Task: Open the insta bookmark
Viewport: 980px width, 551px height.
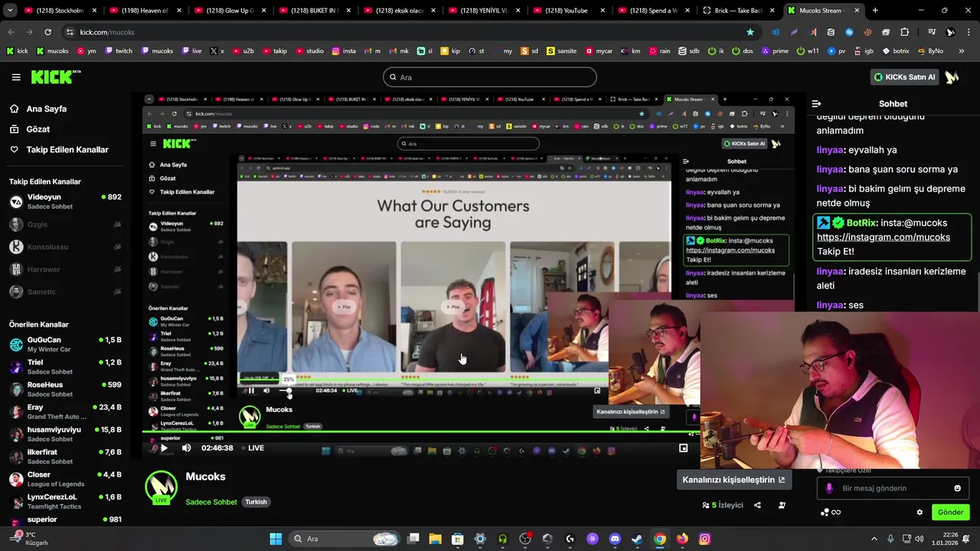Action: click(344, 51)
